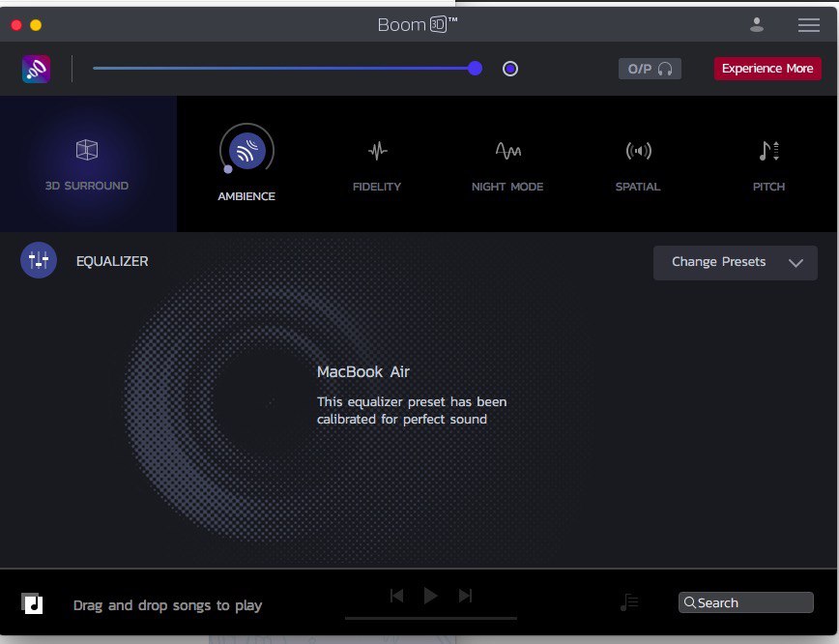Click the 3D SURROUND label
This screenshot has width=839, height=644.
[87, 186]
